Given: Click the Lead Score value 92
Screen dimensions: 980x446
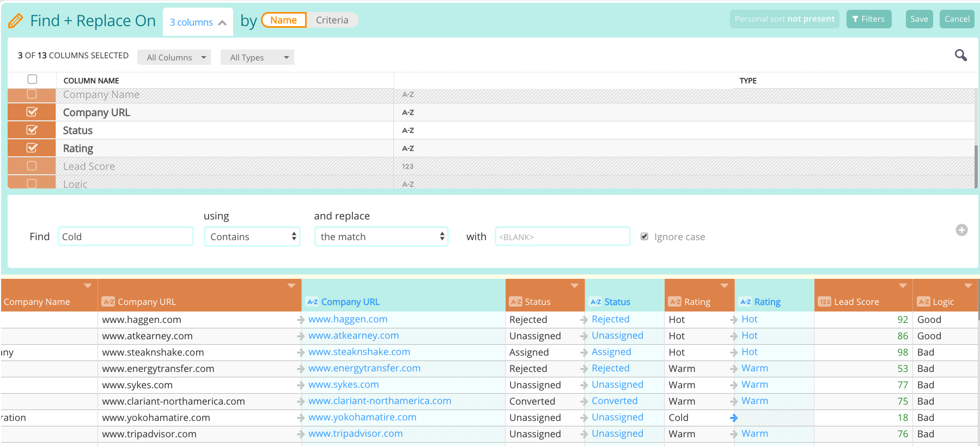Looking at the screenshot, I should click(903, 320).
